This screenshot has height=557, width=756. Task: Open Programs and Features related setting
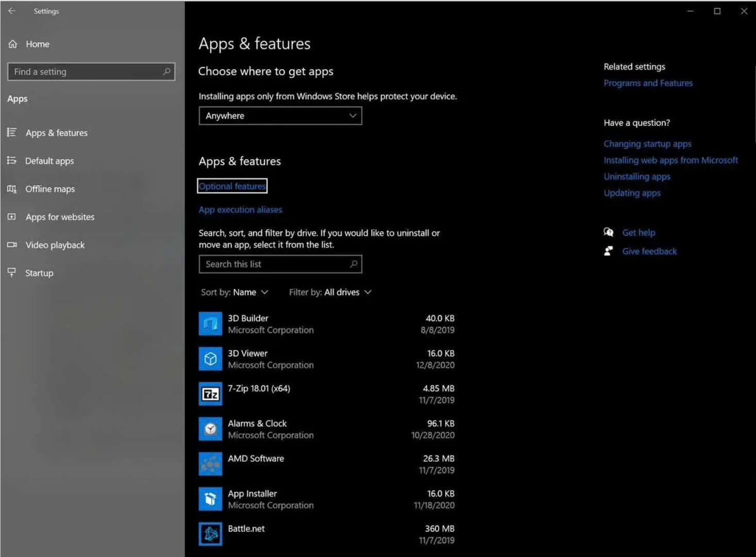(x=648, y=83)
